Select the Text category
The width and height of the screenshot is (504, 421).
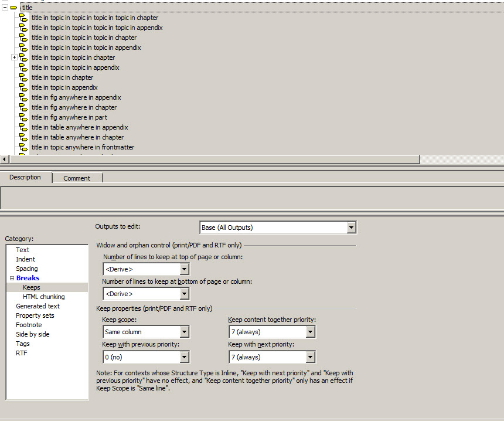[x=22, y=250]
